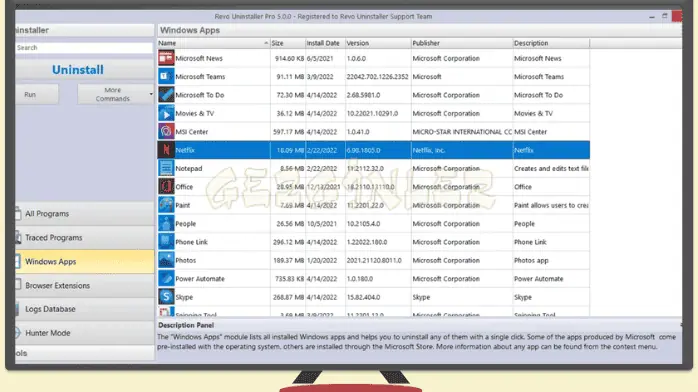Click into the Search field
698x392 pixels.
pos(84,48)
